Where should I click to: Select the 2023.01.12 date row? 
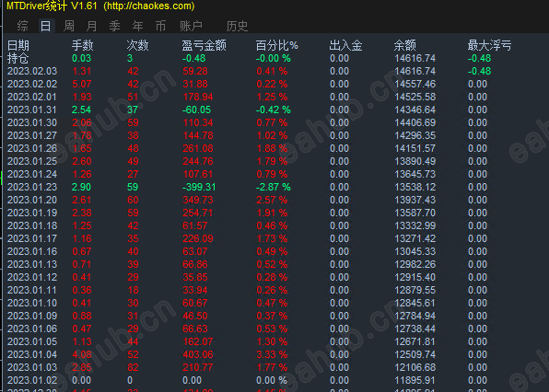click(x=32, y=277)
